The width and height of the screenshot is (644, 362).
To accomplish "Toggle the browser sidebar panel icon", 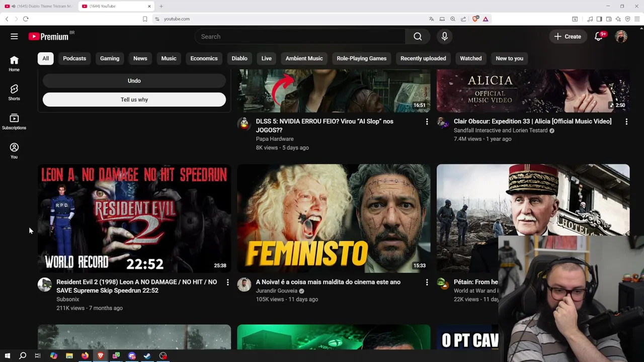I will (x=599, y=19).
